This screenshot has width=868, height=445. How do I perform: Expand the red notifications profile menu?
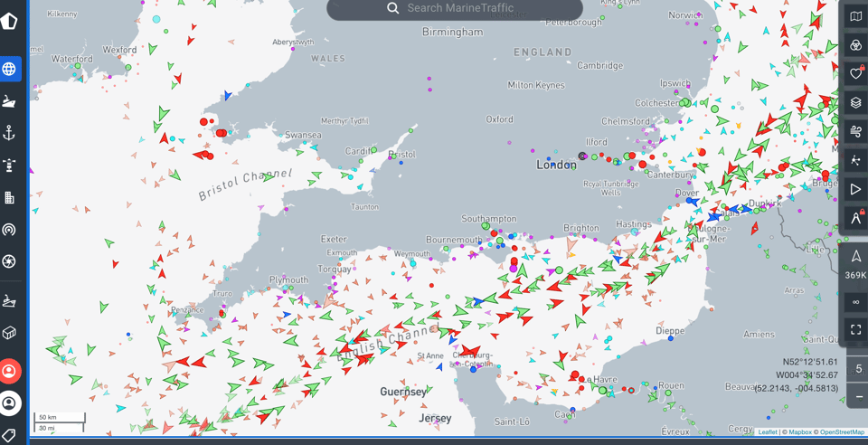point(10,372)
